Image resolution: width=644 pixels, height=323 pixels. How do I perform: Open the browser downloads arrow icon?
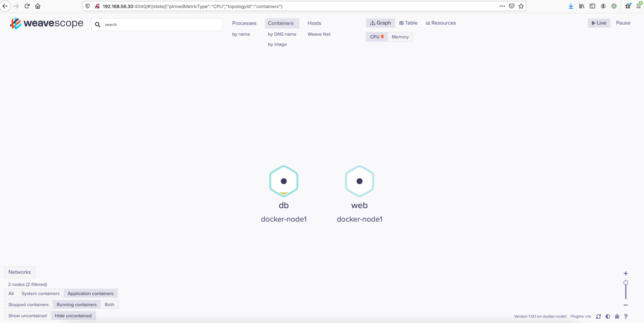coord(571,6)
